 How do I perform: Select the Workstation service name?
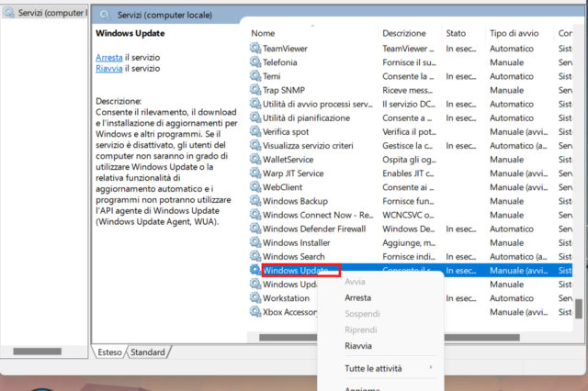286,297
